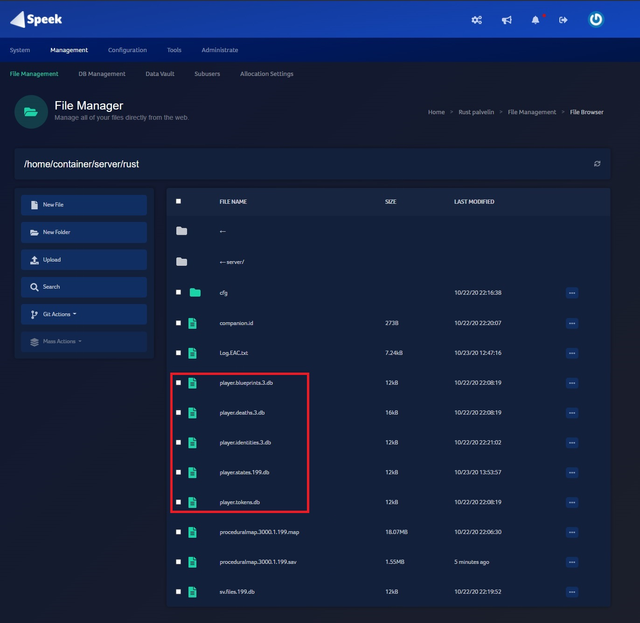Screen dimensions: 640x623
Task: Click the New File button
Action: pyautogui.click(x=84, y=205)
